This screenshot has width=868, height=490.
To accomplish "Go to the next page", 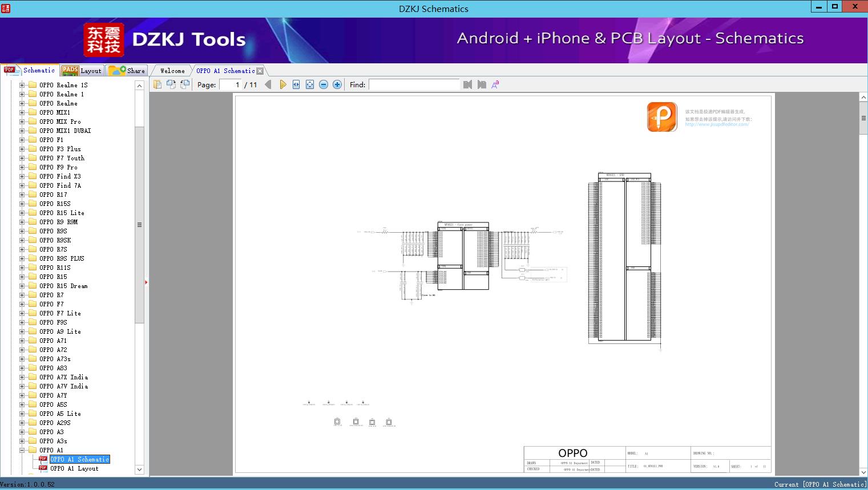I will (x=282, y=84).
